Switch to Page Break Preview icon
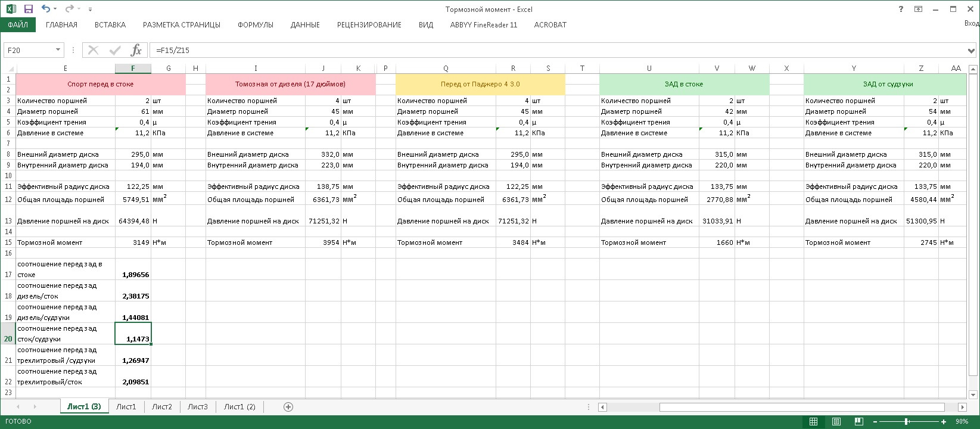 (x=857, y=422)
